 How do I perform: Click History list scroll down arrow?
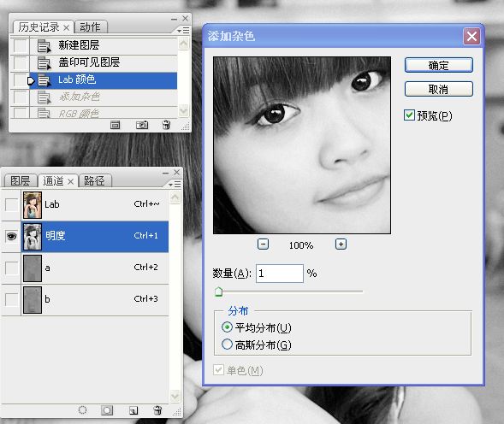tap(183, 111)
